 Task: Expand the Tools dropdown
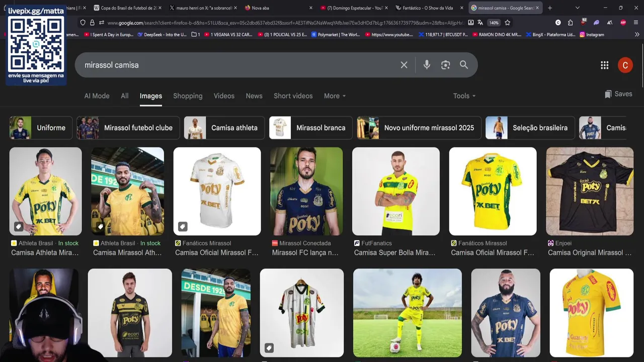pyautogui.click(x=464, y=96)
